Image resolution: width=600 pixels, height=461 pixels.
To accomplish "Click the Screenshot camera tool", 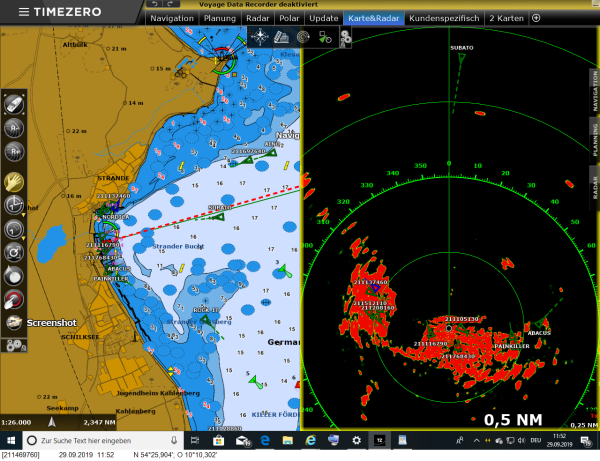I will [14, 322].
